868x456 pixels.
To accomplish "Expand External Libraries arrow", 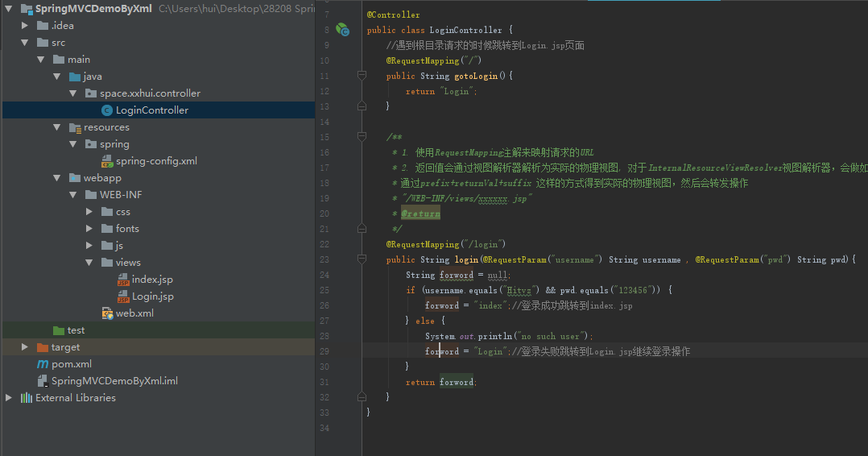I will tap(9, 398).
